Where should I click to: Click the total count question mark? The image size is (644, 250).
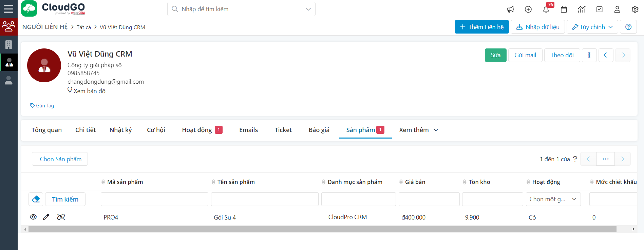click(x=575, y=159)
